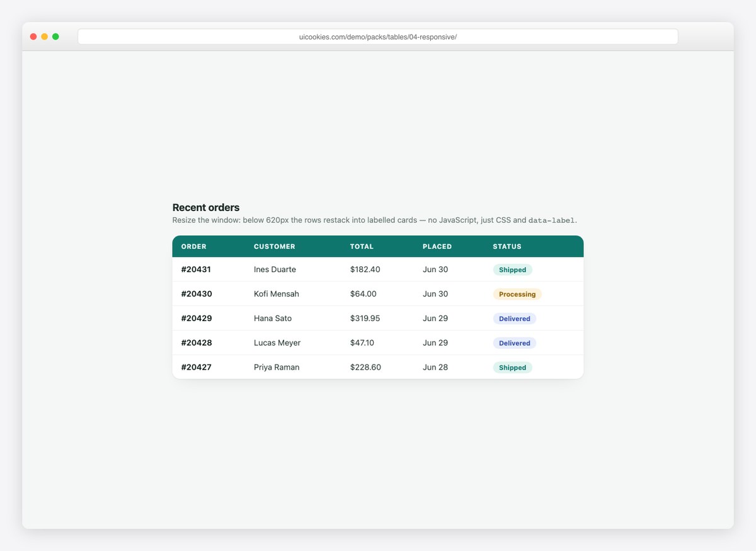Click the browser address bar URL
The height and width of the screenshot is (551, 756).
coord(378,37)
